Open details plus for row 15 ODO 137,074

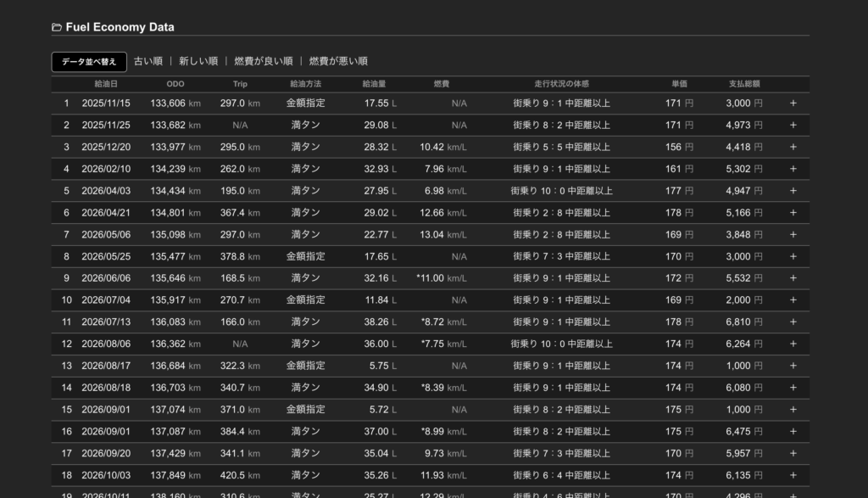coord(793,410)
